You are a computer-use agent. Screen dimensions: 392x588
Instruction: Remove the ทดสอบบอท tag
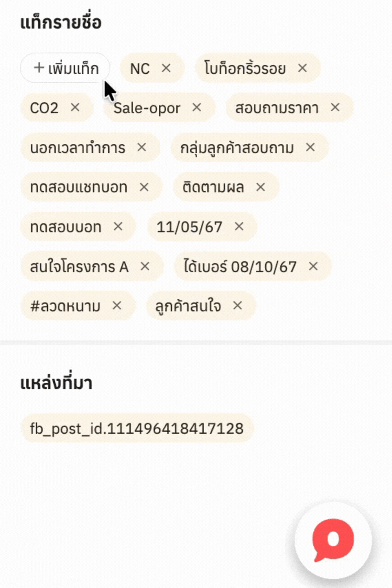click(118, 227)
